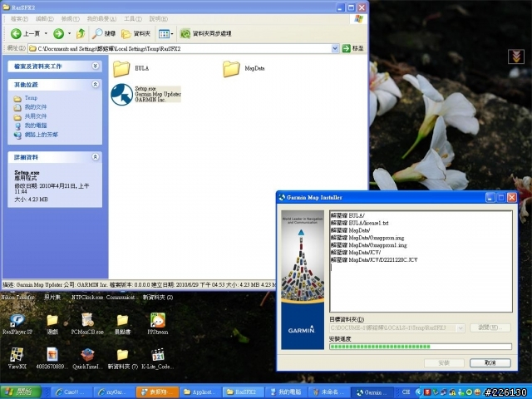Image resolution: width=532 pixels, height=399 pixels.
Task: Select the 新資料夾 (7) desktop folder
Action: coord(122,358)
